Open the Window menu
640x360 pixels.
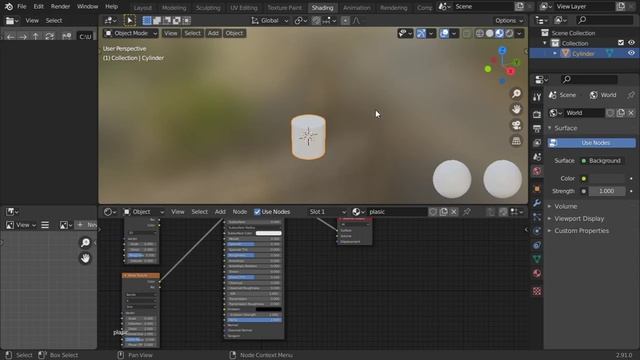[x=87, y=7]
